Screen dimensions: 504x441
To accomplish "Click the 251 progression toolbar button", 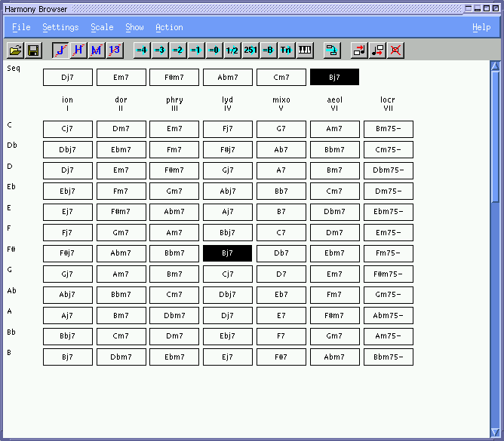I will pyautogui.click(x=250, y=51).
